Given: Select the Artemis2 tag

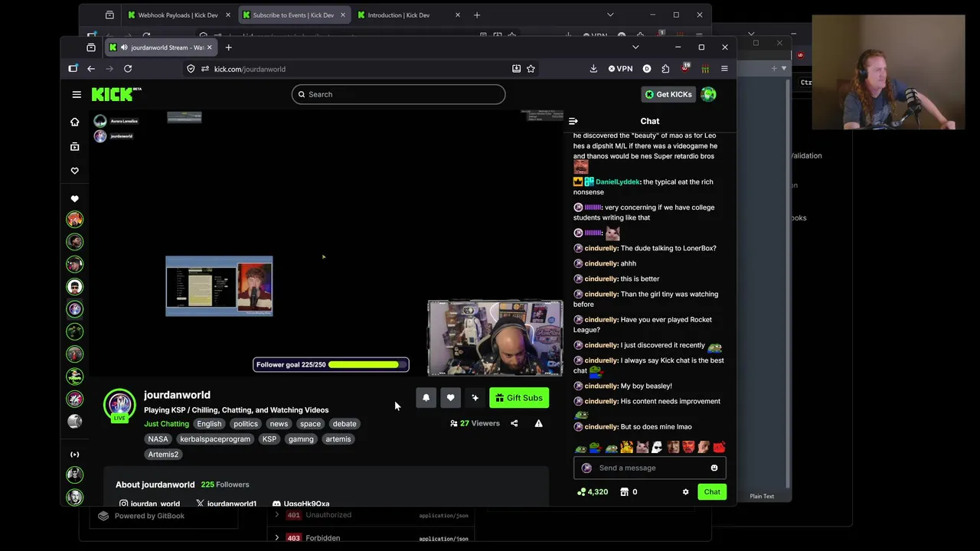Looking at the screenshot, I should pos(163,455).
